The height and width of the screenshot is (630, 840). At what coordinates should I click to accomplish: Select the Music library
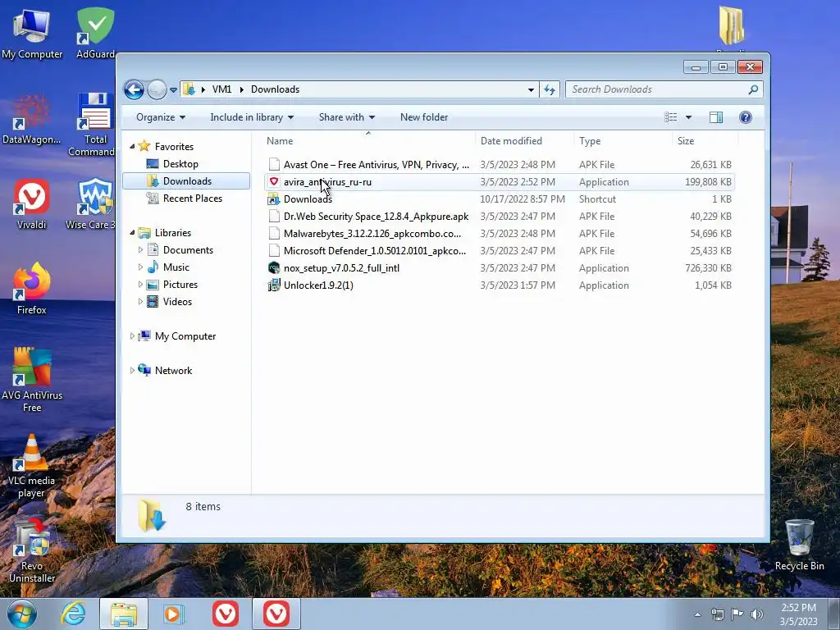(176, 267)
